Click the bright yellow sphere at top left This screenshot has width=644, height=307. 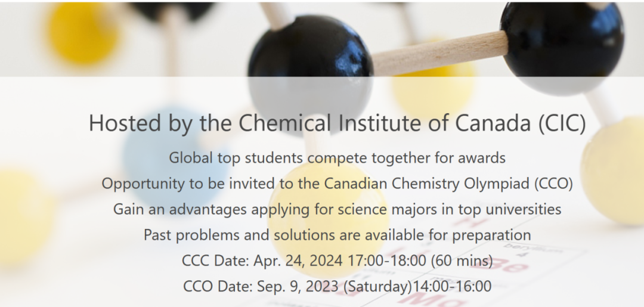coord(83,33)
